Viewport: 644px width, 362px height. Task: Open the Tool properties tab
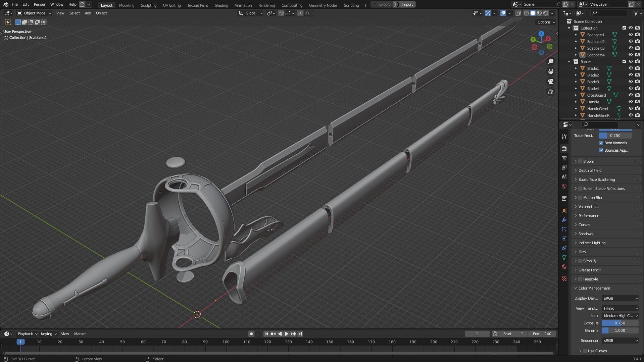pos(564,136)
